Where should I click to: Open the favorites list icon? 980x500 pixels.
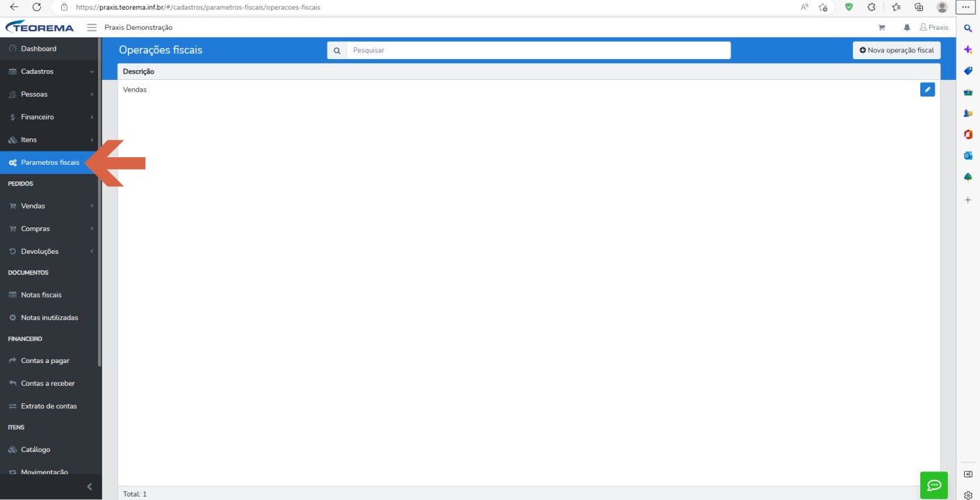[x=896, y=7]
